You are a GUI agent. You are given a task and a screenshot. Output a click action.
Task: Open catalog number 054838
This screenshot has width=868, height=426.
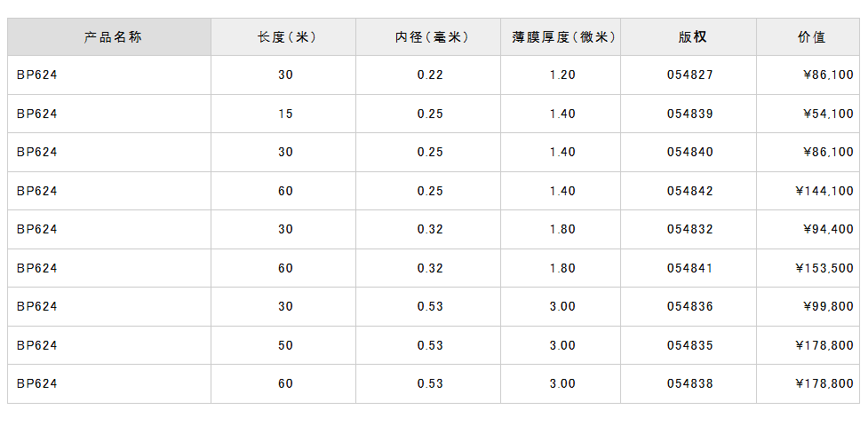click(x=689, y=383)
